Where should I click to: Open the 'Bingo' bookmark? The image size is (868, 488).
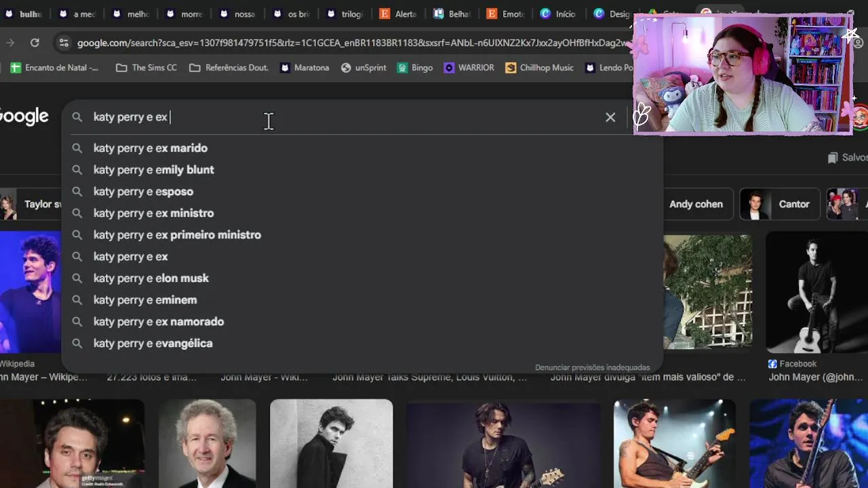[x=415, y=68]
